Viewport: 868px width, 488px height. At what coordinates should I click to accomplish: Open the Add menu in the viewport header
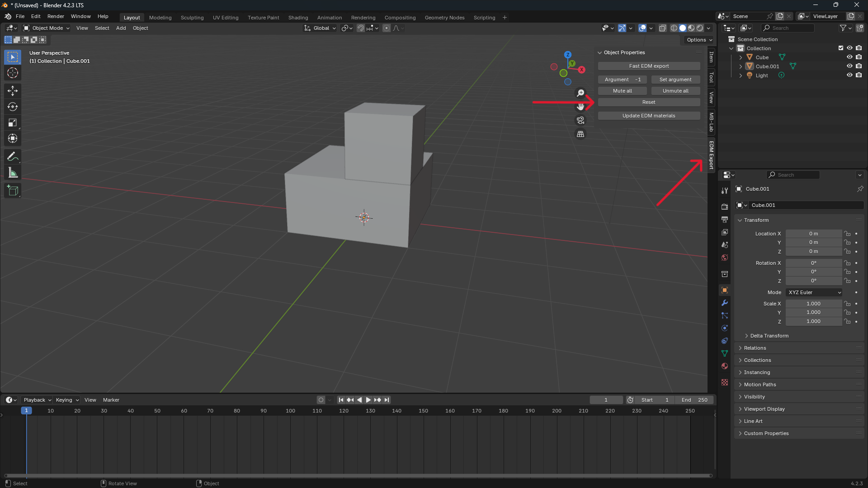[121, 28]
